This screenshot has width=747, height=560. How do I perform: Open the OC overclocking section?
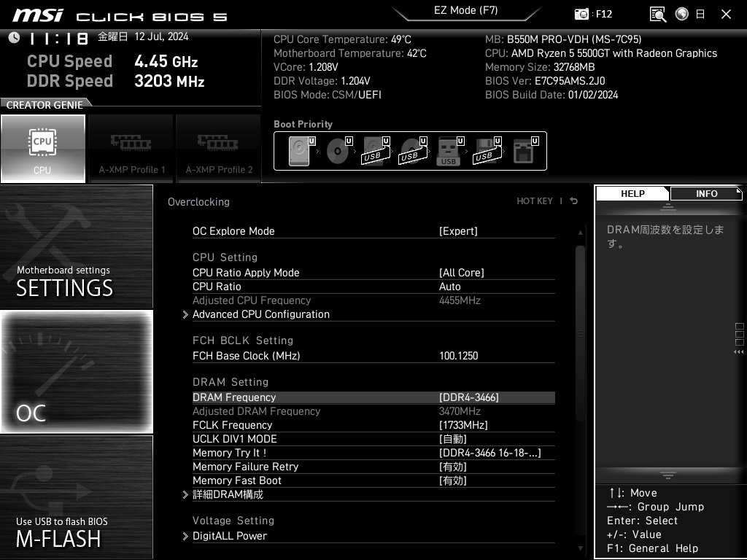76,372
